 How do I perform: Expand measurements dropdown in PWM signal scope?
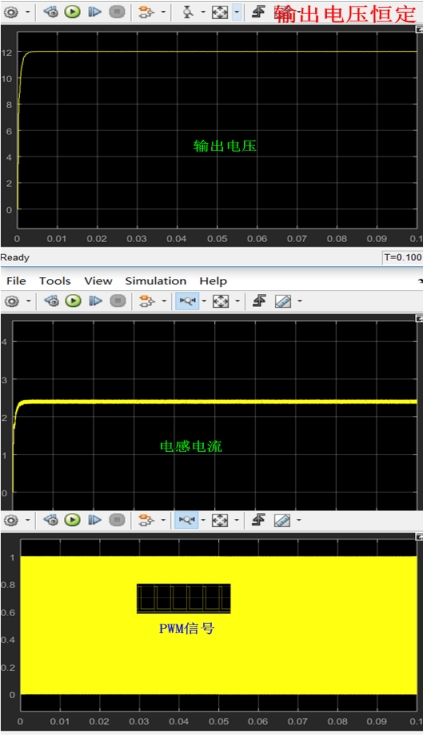(x=299, y=520)
